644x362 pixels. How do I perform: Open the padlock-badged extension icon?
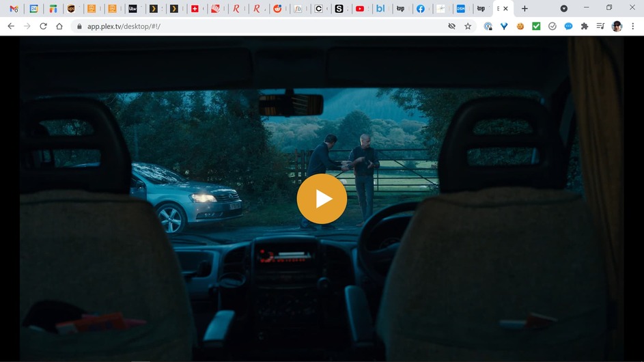488,27
